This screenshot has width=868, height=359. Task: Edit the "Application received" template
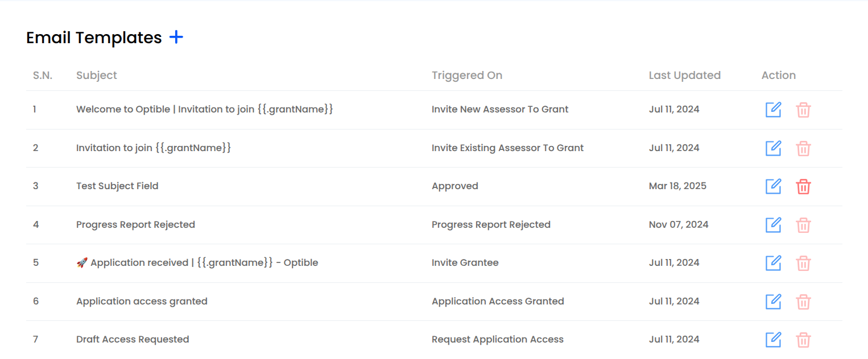click(773, 263)
